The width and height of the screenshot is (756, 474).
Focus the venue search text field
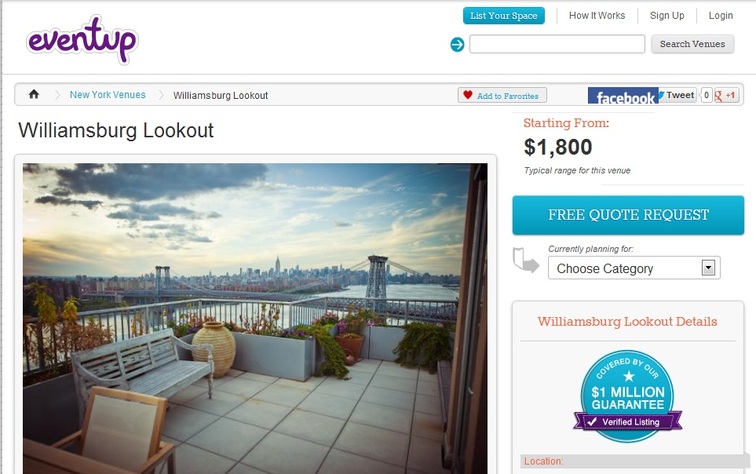[x=557, y=44]
